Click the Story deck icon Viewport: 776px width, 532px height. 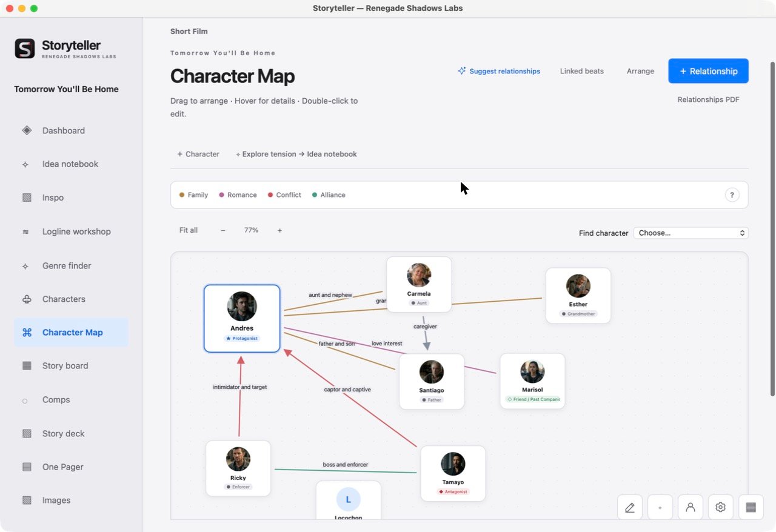[27, 433]
